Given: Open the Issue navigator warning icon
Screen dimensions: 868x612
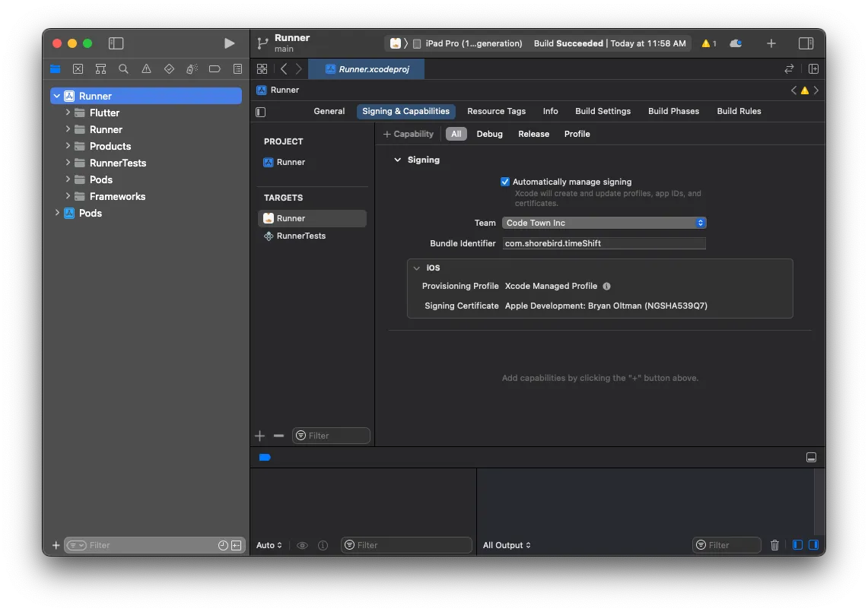Looking at the screenshot, I should pos(146,68).
